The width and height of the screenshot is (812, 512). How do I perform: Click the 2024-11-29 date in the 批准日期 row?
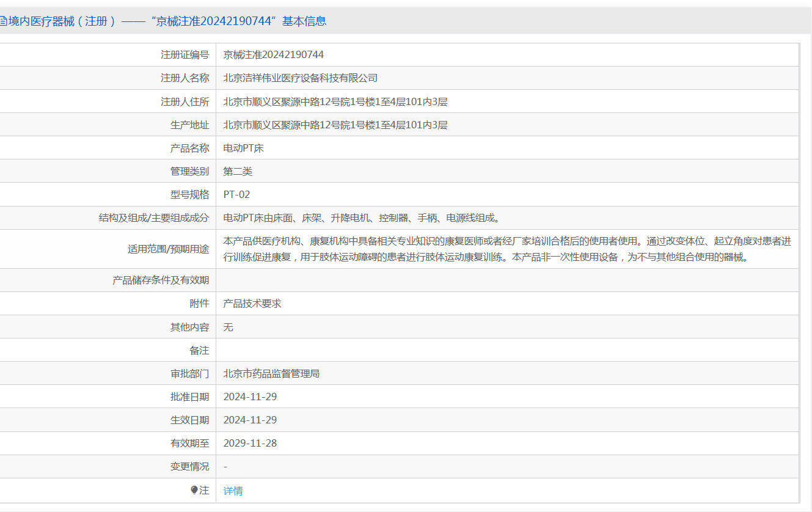coord(251,397)
